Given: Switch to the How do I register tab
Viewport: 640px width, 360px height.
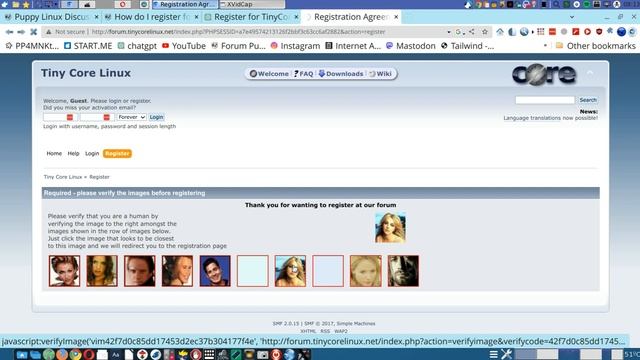Looking at the screenshot, I should 151,17.
